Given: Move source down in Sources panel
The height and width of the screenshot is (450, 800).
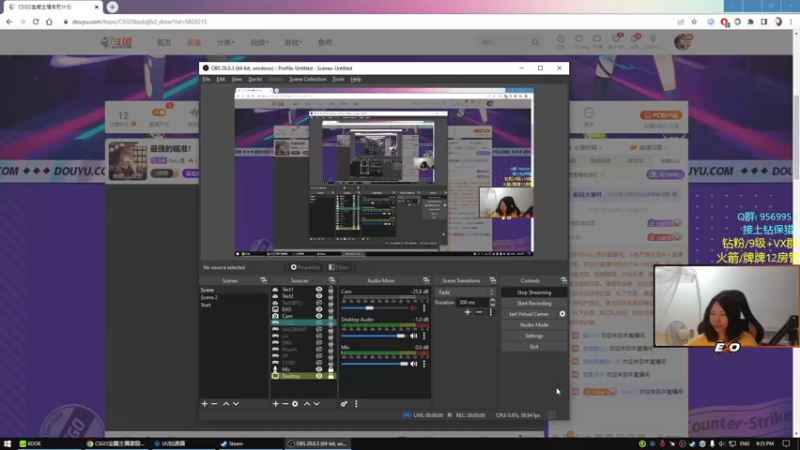Looking at the screenshot, I should click(317, 404).
